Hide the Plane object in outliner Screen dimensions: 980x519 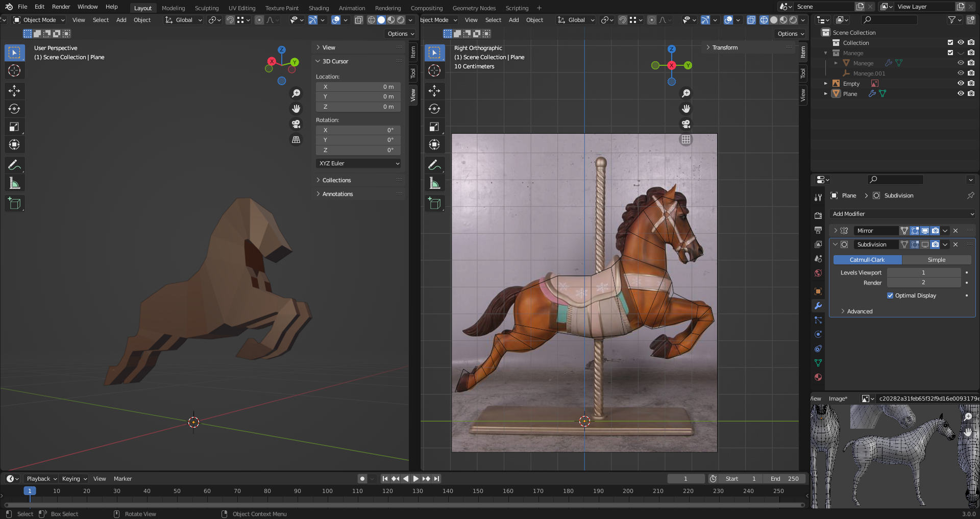960,93
